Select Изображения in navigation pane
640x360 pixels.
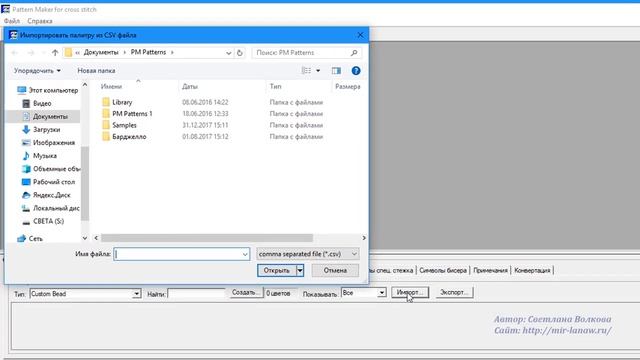(48, 142)
